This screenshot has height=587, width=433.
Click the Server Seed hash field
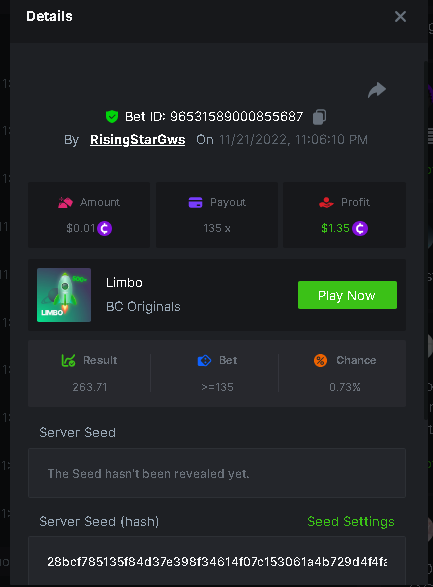[x=217, y=561]
